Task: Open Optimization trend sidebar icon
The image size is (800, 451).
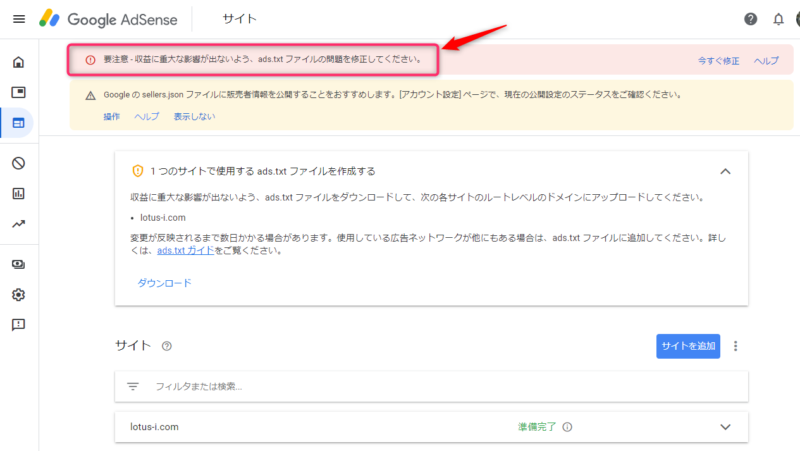Action: point(18,224)
